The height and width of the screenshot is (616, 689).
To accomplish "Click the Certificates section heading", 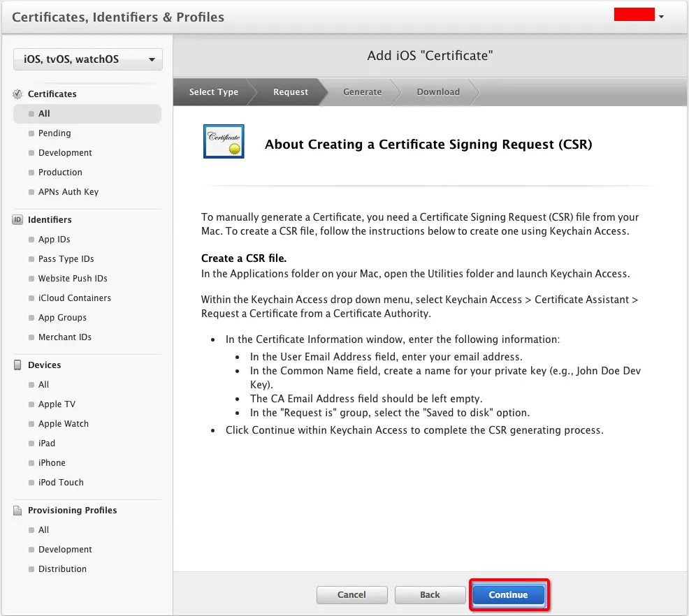I will [x=52, y=94].
